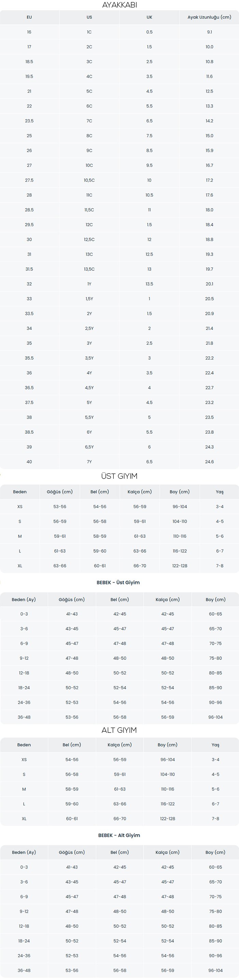Click the ALT GIYIM section heading
The image size is (239, 980).
(x=119, y=730)
